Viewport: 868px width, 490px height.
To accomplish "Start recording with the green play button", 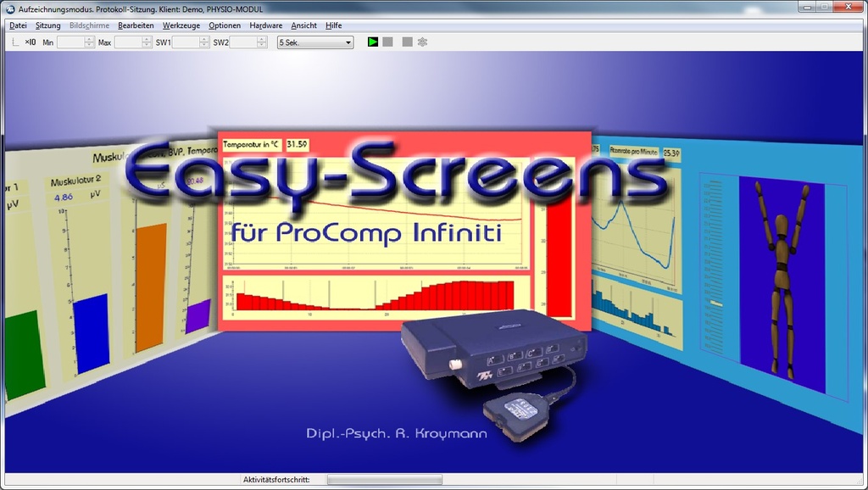I will [373, 42].
